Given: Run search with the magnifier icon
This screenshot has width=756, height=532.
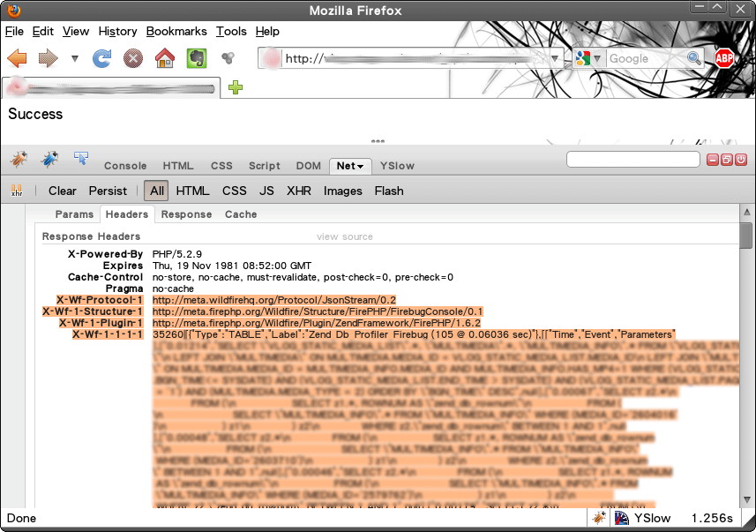Looking at the screenshot, I should point(694,58).
